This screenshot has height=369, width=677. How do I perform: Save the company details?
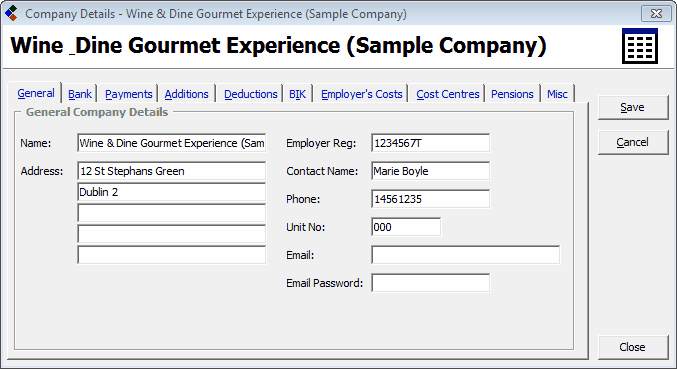tap(633, 107)
